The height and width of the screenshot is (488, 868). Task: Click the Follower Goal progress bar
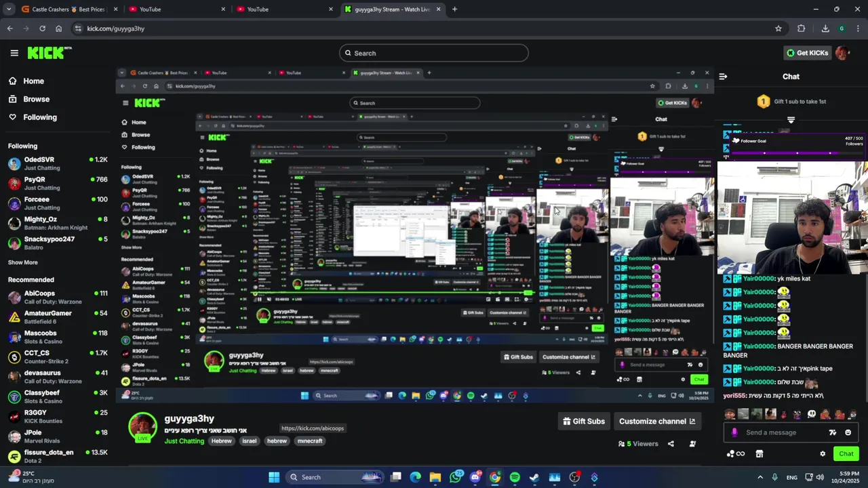[791, 152]
